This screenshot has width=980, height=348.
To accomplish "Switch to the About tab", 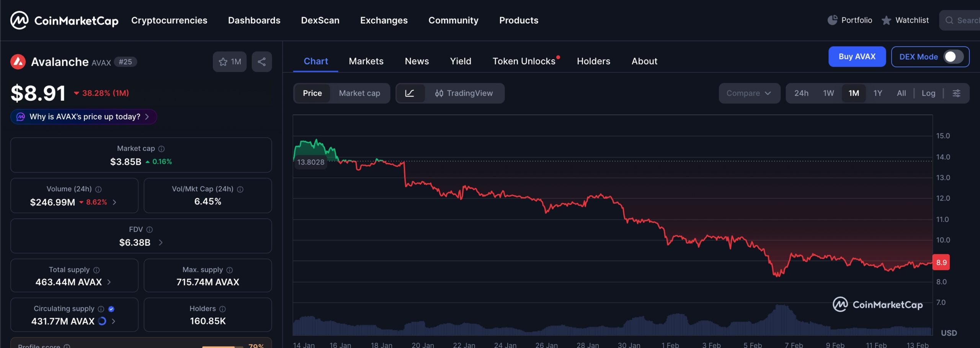I will click(644, 61).
